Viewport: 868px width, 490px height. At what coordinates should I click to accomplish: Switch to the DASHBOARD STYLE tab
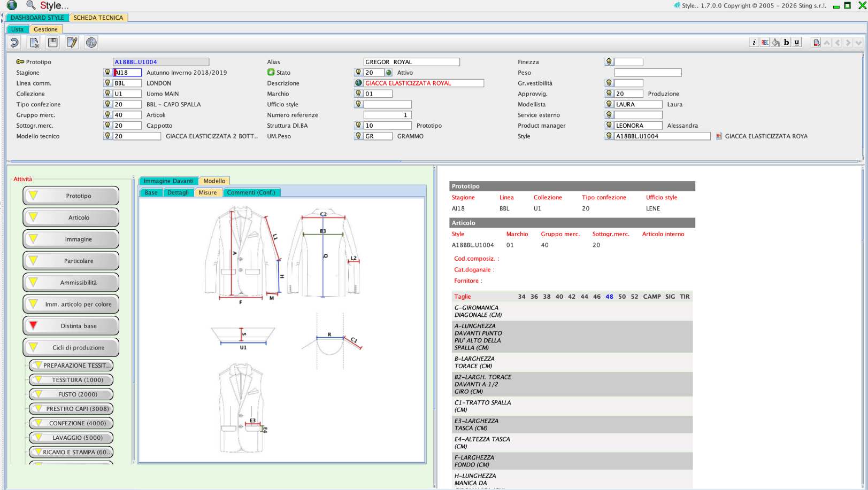click(x=37, y=18)
